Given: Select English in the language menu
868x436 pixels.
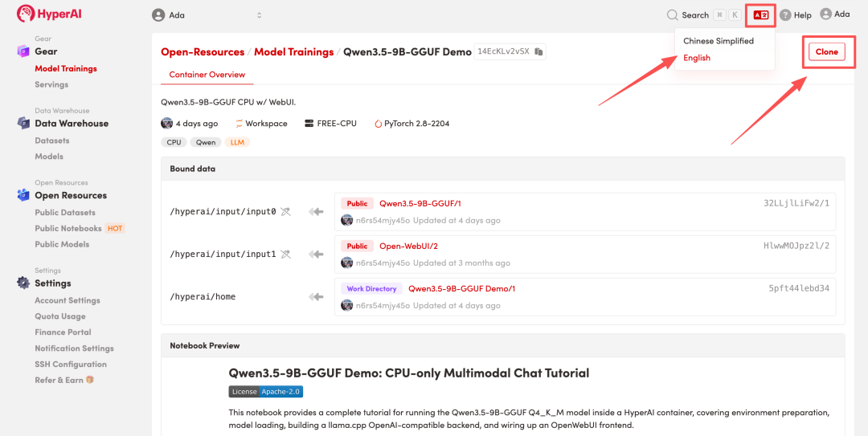Looking at the screenshot, I should [696, 58].
